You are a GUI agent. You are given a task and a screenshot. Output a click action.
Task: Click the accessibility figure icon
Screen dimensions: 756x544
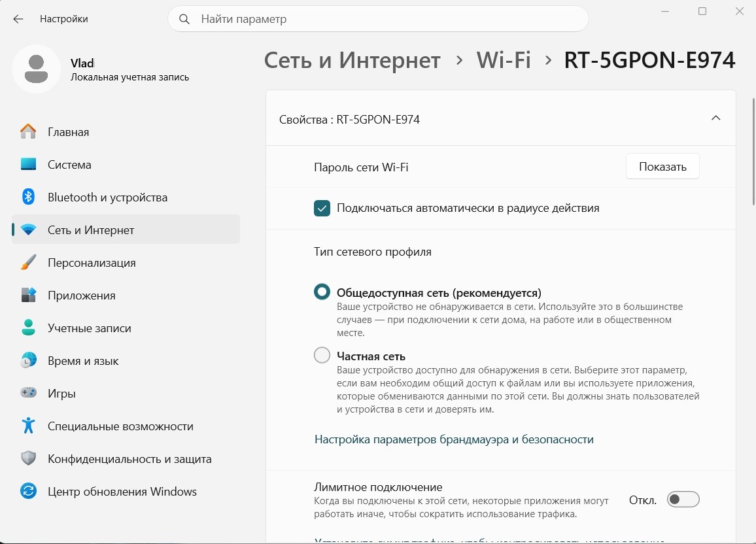(28, 426)
